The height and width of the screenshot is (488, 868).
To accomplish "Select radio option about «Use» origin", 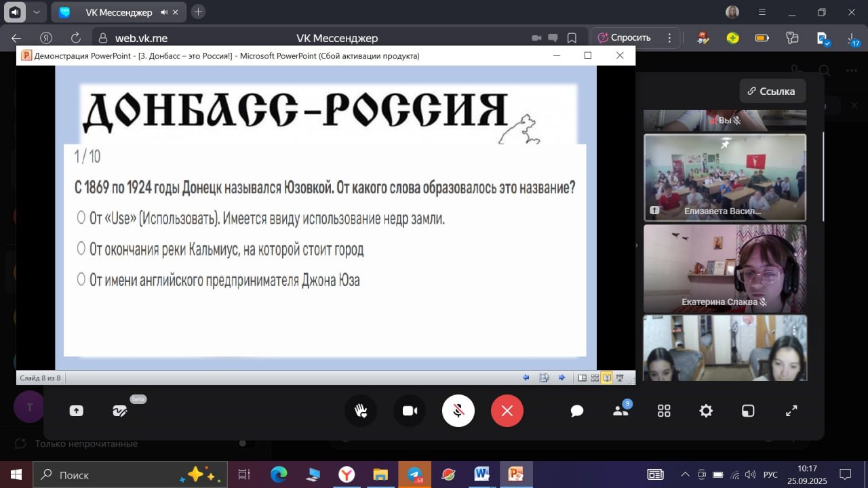I will (81, 218).
